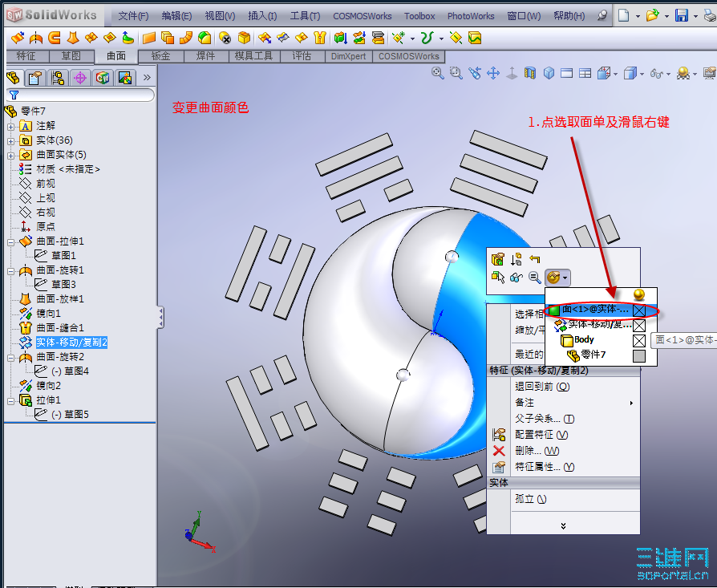Select 材质 <未指定> in the tree
This screenshot has height=588, width=717.
click(x=68, y=169)
